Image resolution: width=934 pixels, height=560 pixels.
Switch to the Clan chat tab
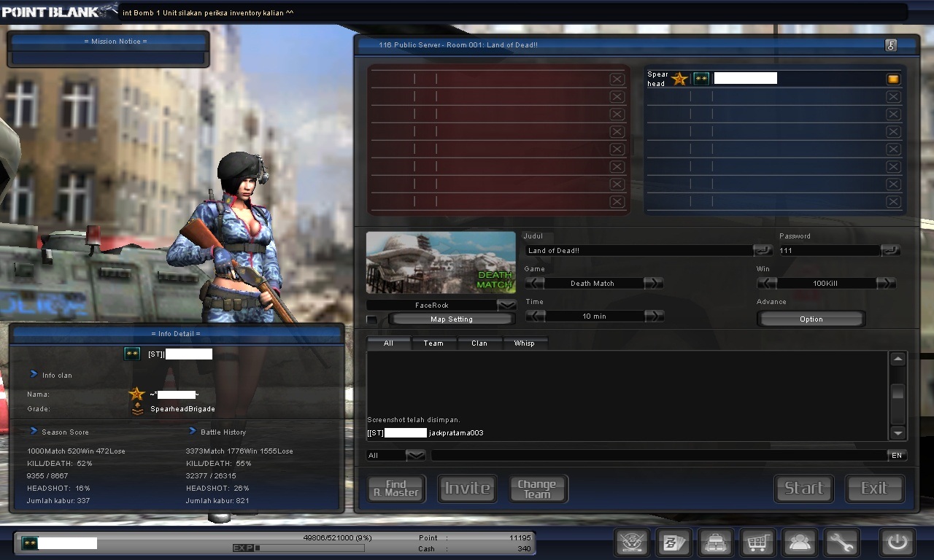click(x=479, y=343)
